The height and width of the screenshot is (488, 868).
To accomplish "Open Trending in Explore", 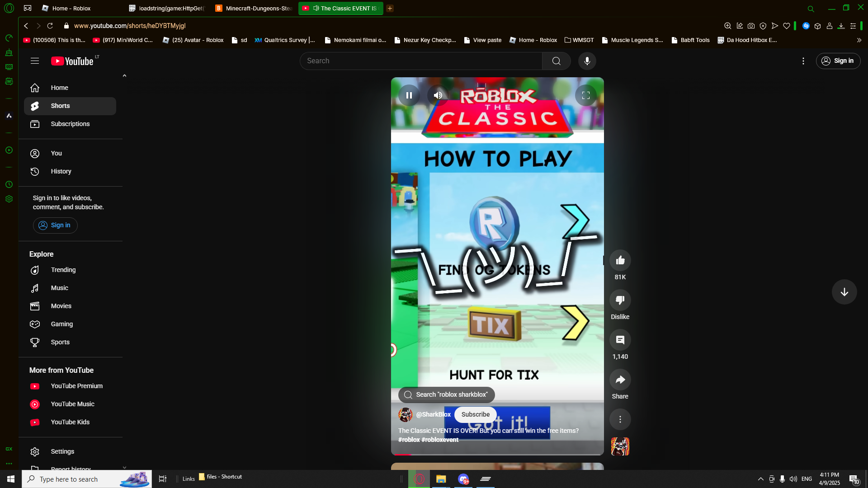I will pos(70,270).
